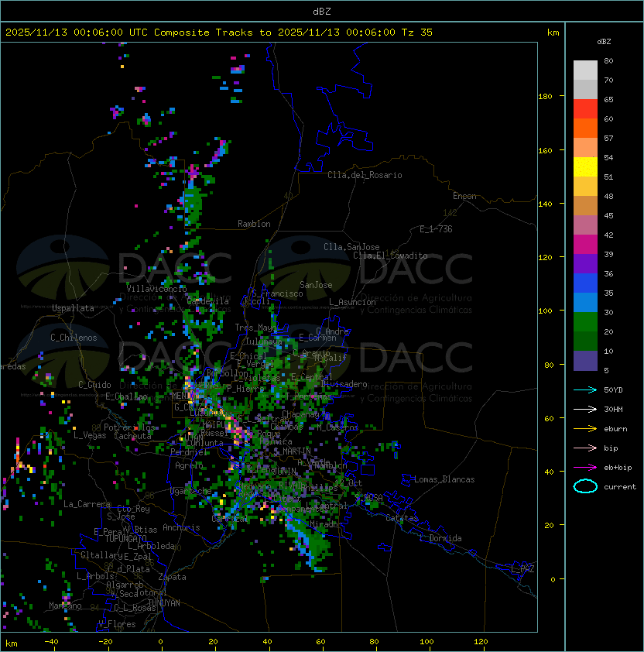Screen dimensions: 644x652
Task: Click the 'Composite Tracks' header timestamp text
Action: pyautogui.click(x=219, y=33)
